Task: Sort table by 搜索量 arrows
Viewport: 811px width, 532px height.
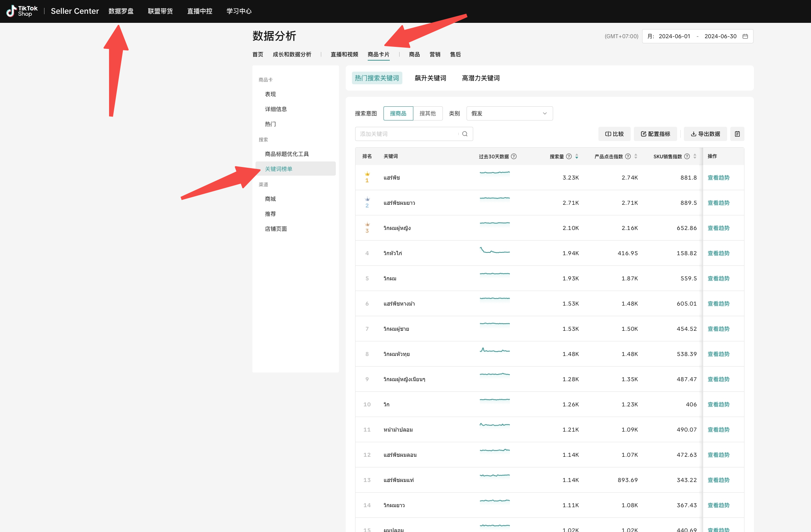Action: pos(577,156)
